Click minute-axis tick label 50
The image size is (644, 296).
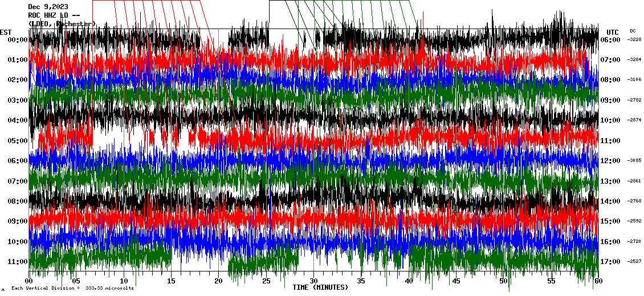[504, 281]
